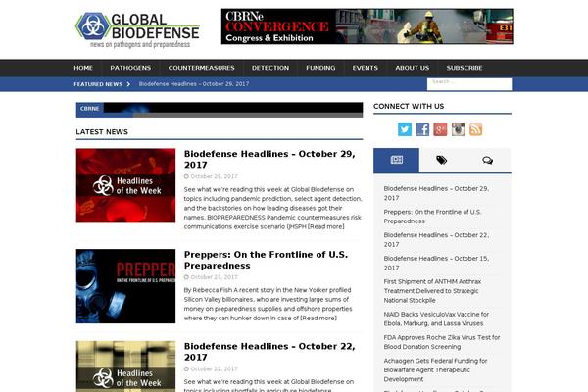The image size is (588, 392).
Task: Click the Latest News section heading
Action: point(102,132)
